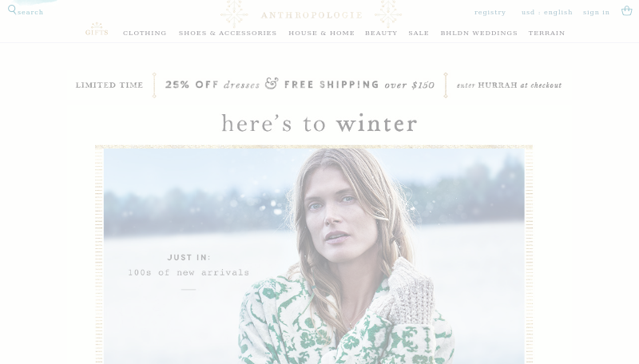Click the registry link
The width and height of the screenshot is (639, 364).
click(x=490, y=12)
